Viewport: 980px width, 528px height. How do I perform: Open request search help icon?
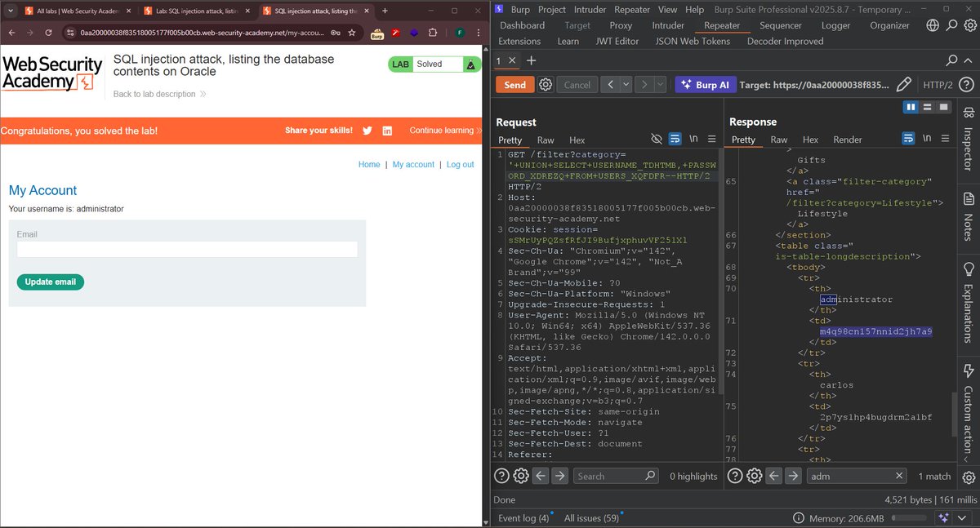click(x=502, y=476)
